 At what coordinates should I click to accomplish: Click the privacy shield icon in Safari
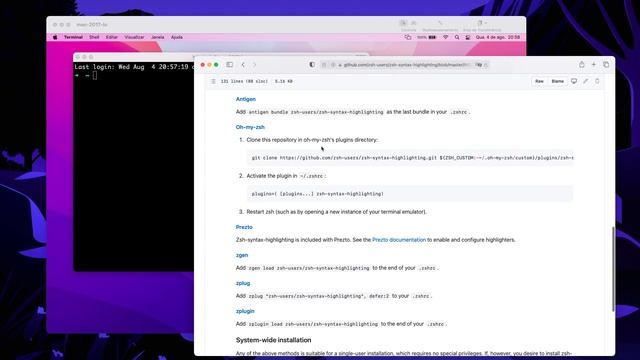click(312, 64)
